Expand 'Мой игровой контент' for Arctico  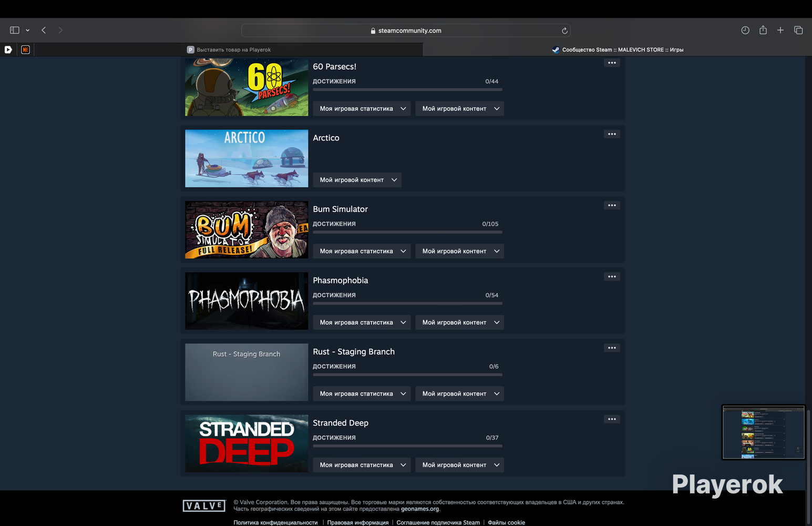point(357,180)
